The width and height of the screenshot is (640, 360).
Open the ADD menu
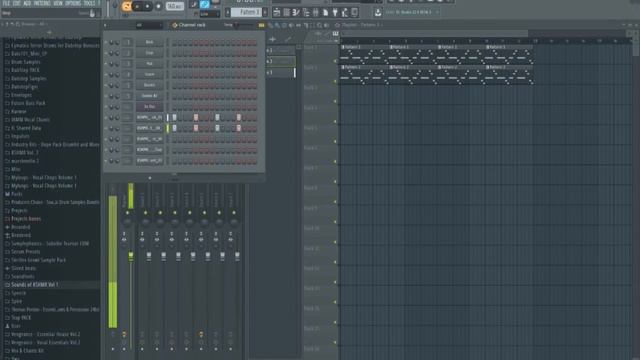27,3
